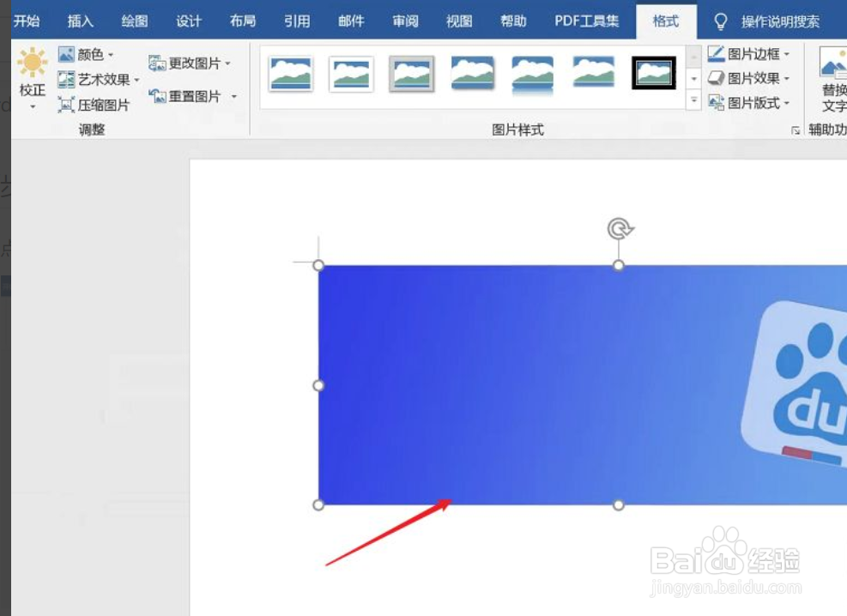This screenshot has width=847, height=616.
Task: Switch to the 邮件 tab
Action: [351, 21]
